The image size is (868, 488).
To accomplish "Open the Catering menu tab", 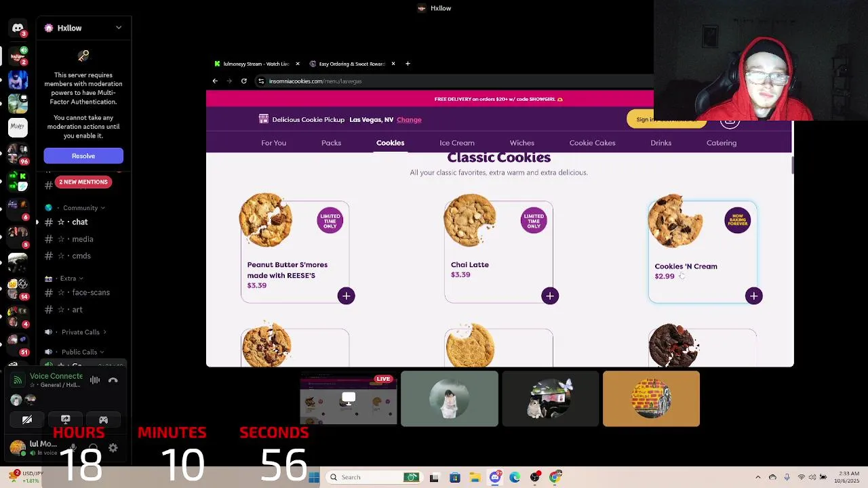I will 722,143.
